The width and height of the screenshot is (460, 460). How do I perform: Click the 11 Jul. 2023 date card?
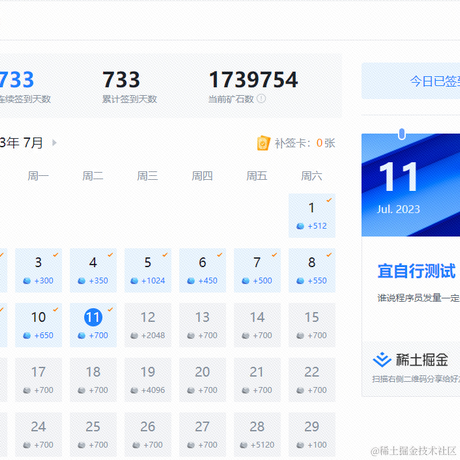411,185
